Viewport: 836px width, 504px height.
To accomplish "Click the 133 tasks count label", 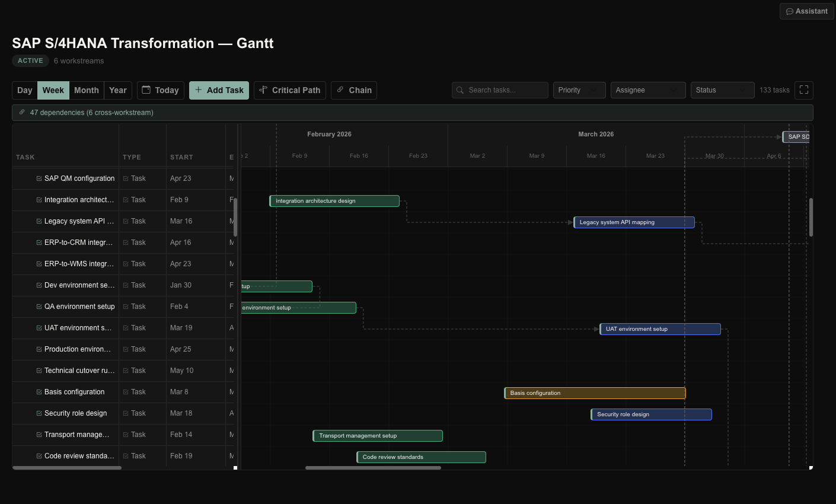I will point(774,90).
